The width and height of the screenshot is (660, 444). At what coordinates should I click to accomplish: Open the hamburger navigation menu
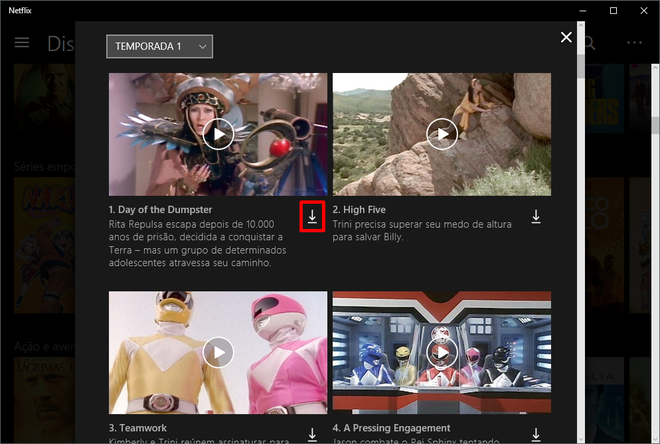[22, 43]
